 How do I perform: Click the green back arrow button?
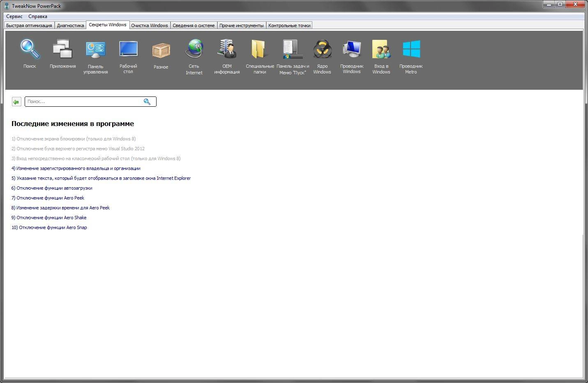16,102
